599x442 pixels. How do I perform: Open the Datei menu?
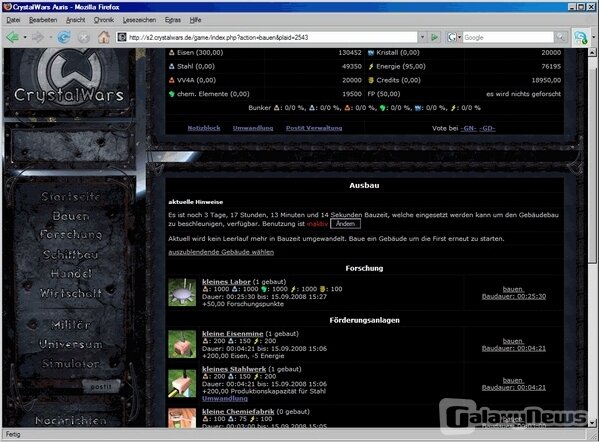[x=13, y=20]
